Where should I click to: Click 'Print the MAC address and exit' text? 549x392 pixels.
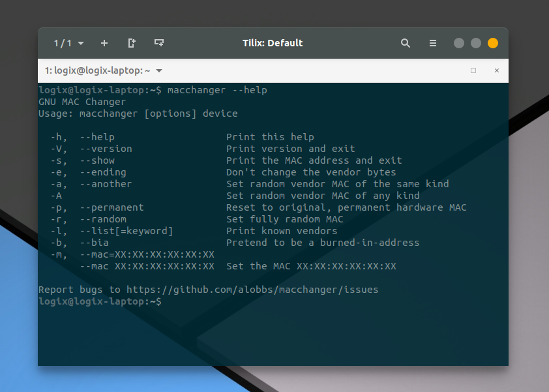(314, 160)
